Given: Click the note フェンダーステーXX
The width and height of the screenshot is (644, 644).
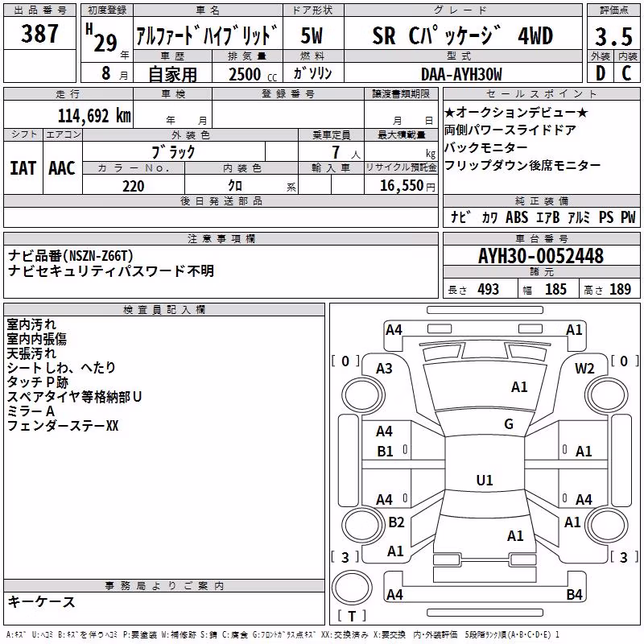Looking at the screenshot, I should (x=63, y=426).
